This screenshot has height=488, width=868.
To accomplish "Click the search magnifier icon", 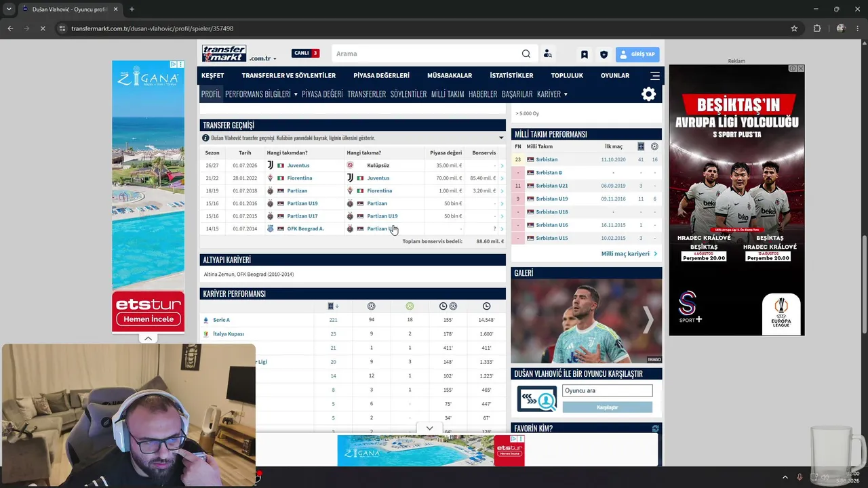I will click(x=526, y=54).
